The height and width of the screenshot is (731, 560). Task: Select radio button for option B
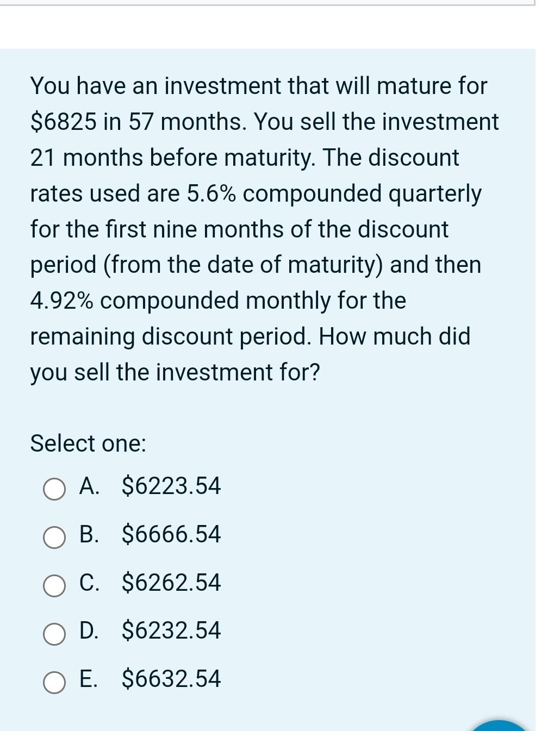point(54,538)
